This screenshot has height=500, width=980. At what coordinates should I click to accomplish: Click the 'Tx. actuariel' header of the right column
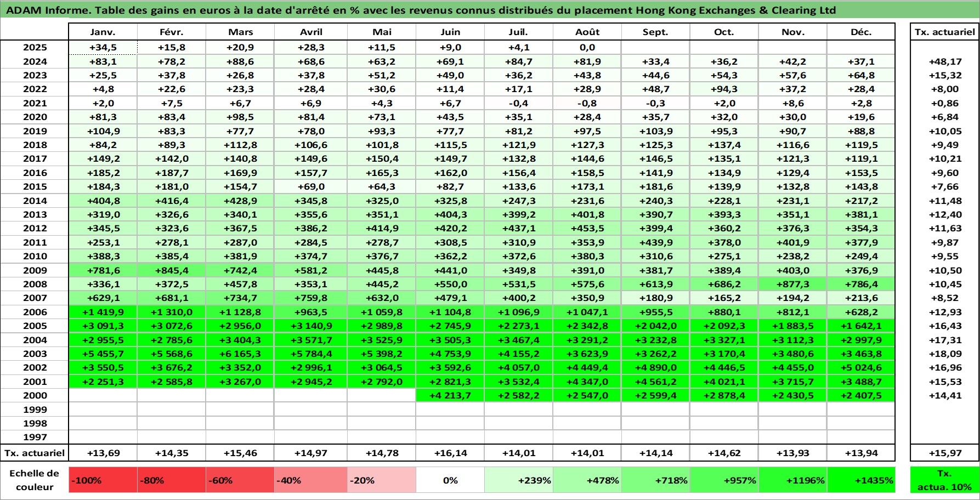[x=944, y=32]
